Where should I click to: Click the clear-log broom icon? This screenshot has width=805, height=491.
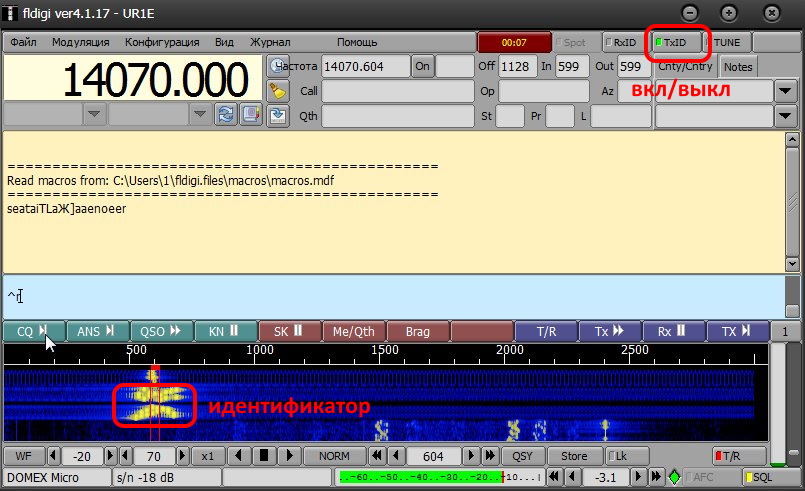278,90
